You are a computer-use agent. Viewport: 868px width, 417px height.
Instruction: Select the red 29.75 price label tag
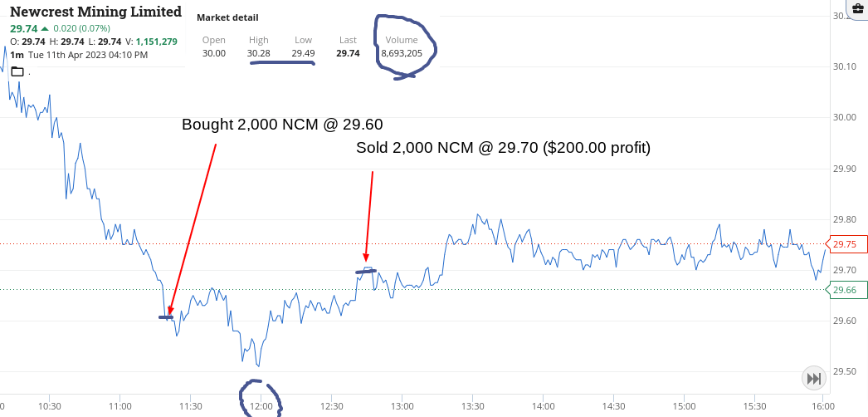coord(846,244)
